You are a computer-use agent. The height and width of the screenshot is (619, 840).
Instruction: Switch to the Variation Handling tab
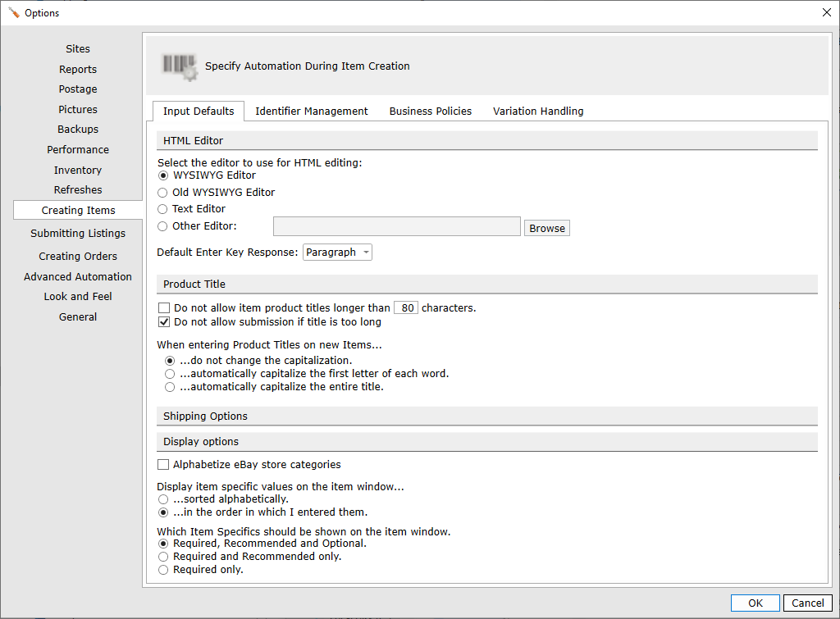(538, 111)
